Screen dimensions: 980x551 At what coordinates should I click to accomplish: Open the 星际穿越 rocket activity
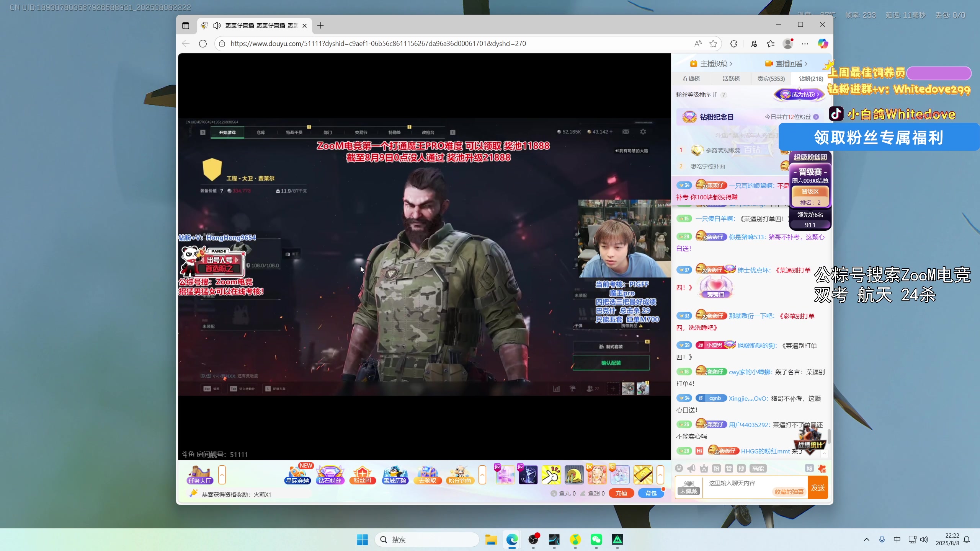297,475
